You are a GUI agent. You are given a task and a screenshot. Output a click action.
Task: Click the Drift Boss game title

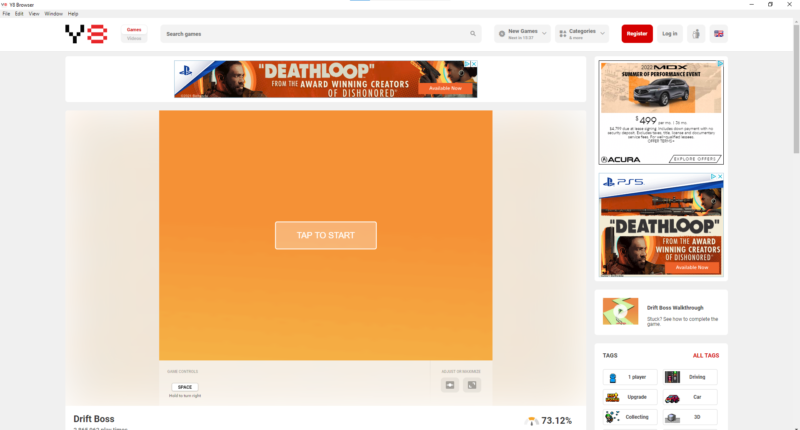(x=94, y=419)
